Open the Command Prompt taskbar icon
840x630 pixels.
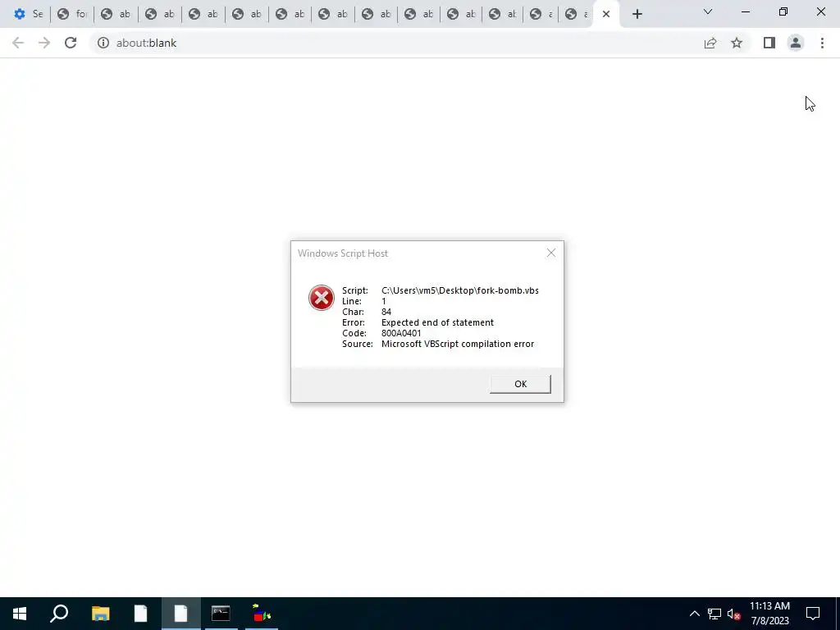click(x=221, y=614)
